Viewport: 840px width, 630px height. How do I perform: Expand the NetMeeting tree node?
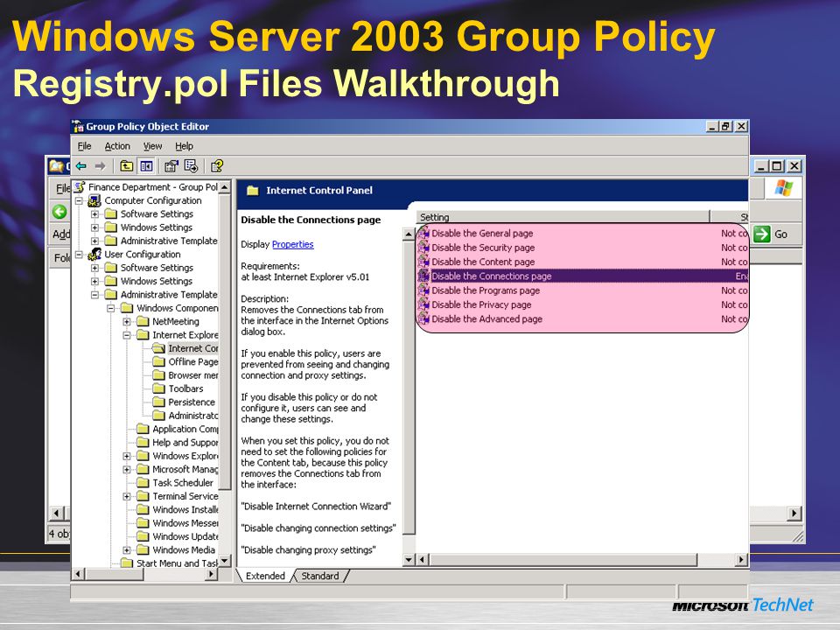click(127, 321)
